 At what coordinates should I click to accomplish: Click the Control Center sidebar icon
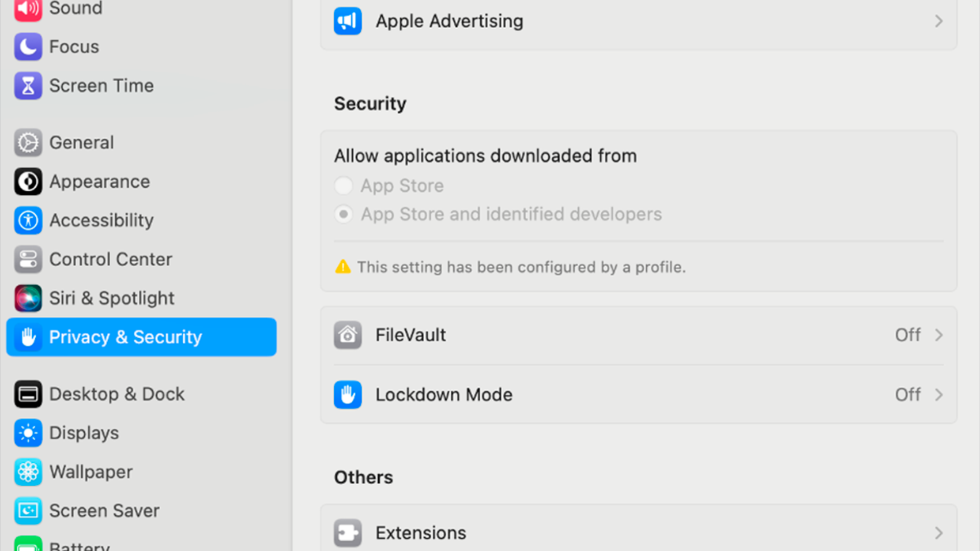[28, 259]
